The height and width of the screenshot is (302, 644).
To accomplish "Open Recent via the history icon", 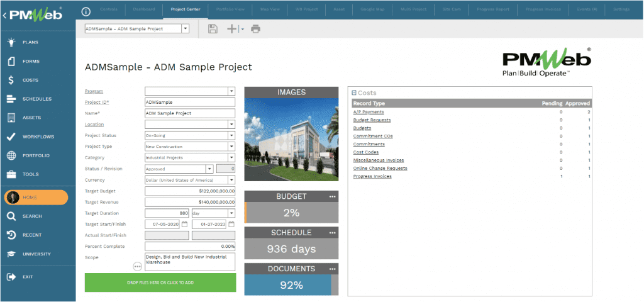I will pos(11,235).
